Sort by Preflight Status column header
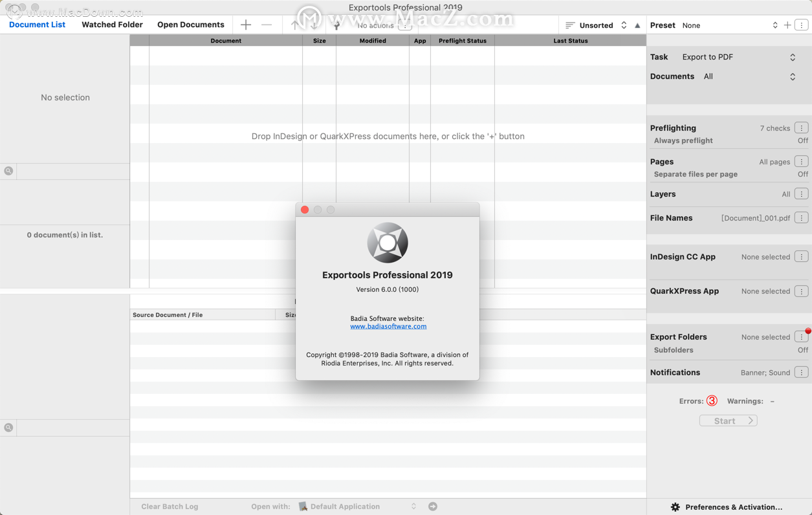The image size is (812, 515). pos(463,40)
